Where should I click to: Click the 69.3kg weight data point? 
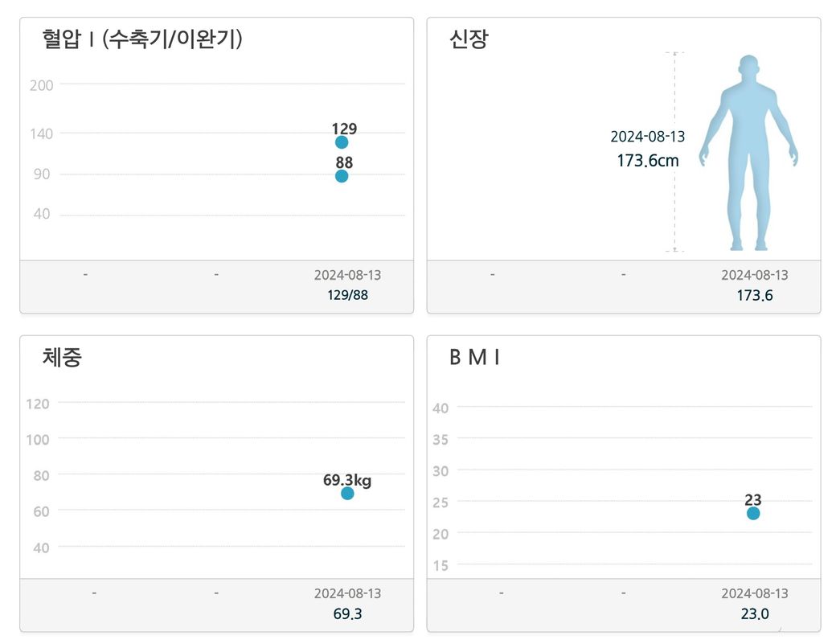(x=347, y=493)
